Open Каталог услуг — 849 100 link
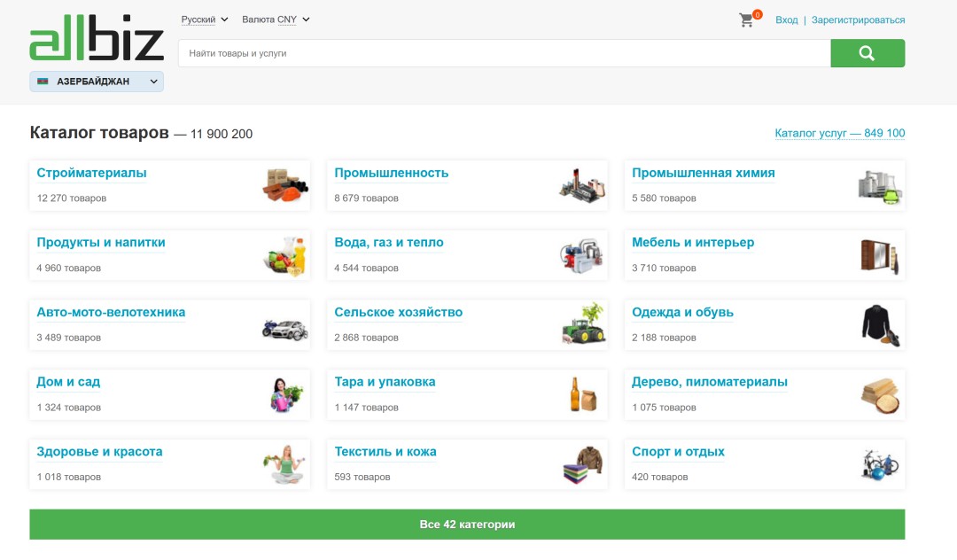Screen dimensions: 957x560 pyautogui.click(x=840, y=133)
